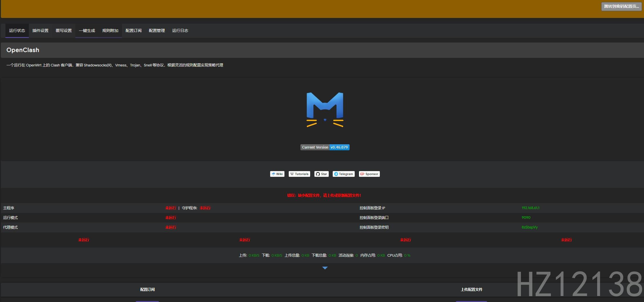644x302 pixels.
Task: Switch to the 运行状态 tab
Action: (x=17, y=31)
